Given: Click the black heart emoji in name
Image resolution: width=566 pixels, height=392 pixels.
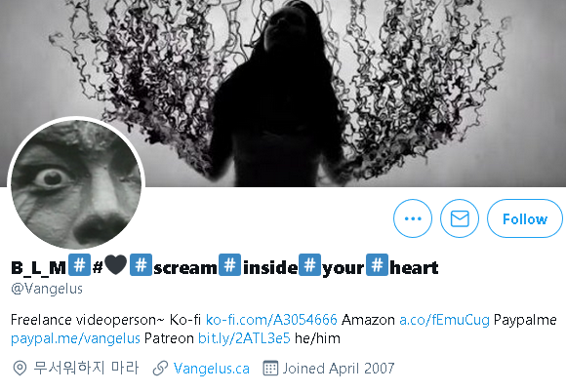Looking at the screenshot, I should [116, 264].
